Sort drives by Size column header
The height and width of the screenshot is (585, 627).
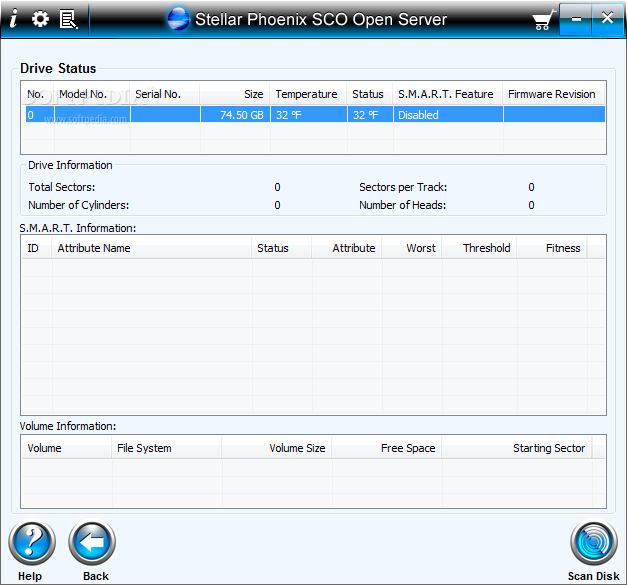click(235, 94)
